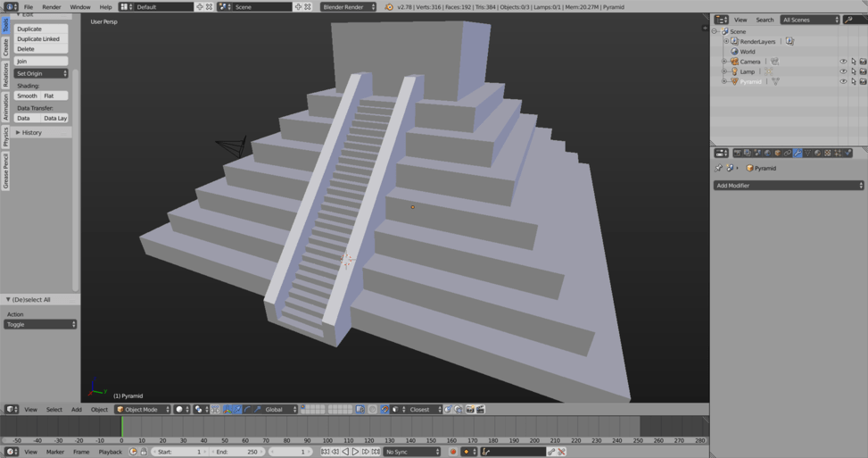Apply Smooth shading button

pyautogui.click(x=27, y=96)
